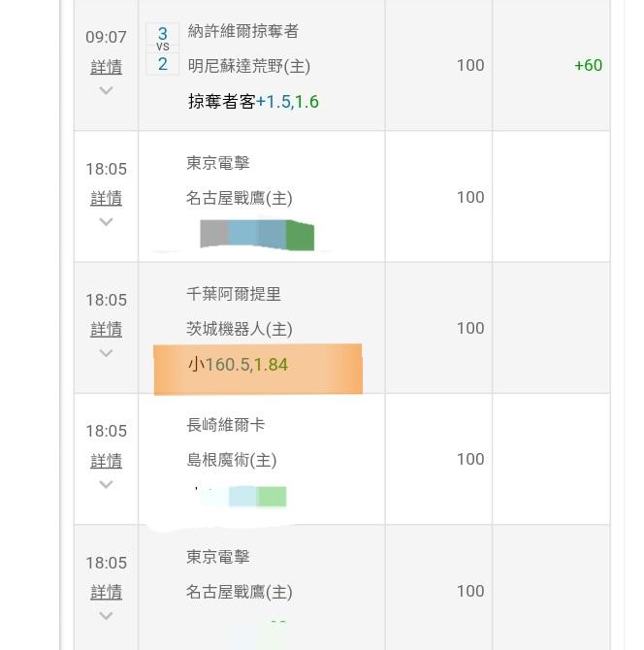The width and height of the screenshot is (644, 650).
Task: Expand the chevron under the 09:07 詳情 link
Action: [x=106, y=90]
